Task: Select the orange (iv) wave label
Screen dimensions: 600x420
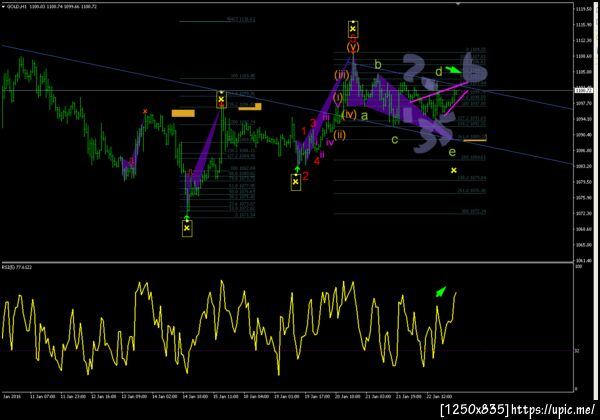Action: click(x=349, y=114)
